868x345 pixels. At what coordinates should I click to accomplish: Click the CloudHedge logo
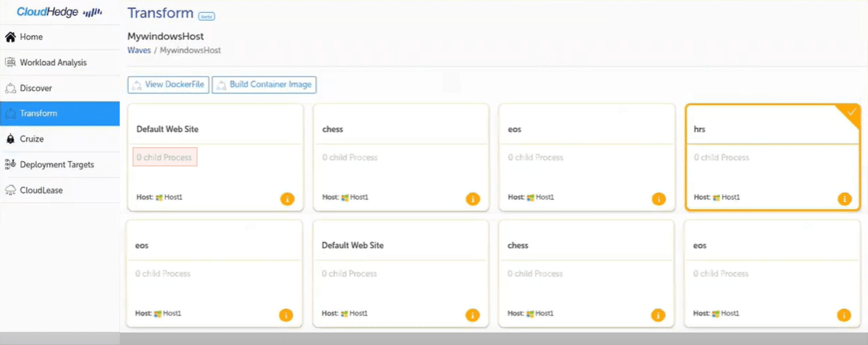coord(59,12)
